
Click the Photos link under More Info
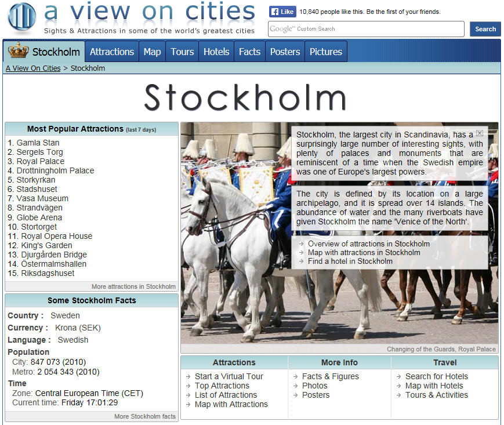[315, 386]
